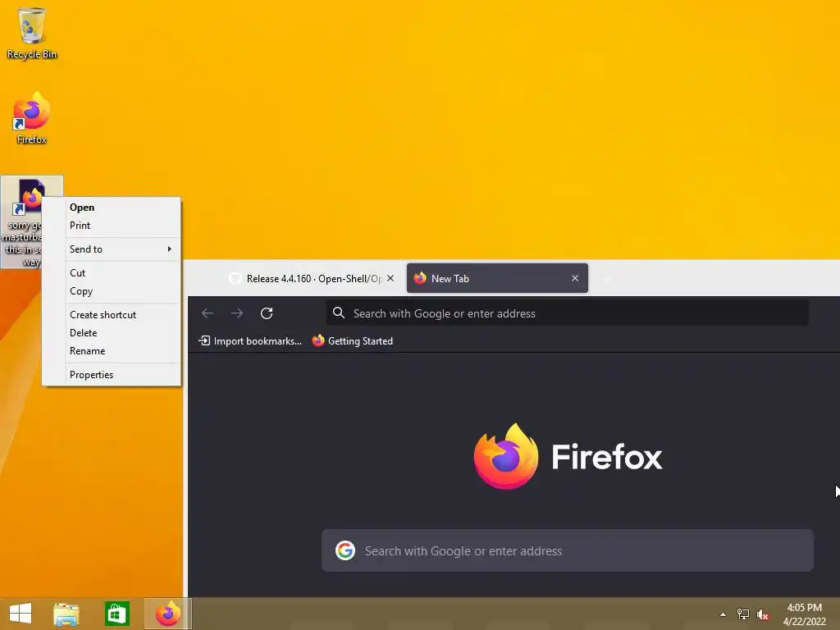The height and width of the screenshot is (630, 840).
Task: Click the muted volume tray icon
Action: tap(763, 614)
